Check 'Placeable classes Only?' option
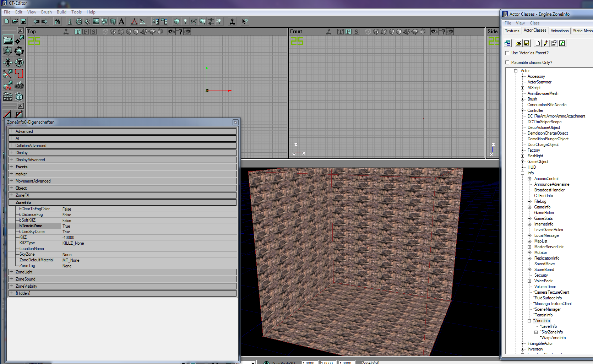The image size is (593, 364). [507, 63]
